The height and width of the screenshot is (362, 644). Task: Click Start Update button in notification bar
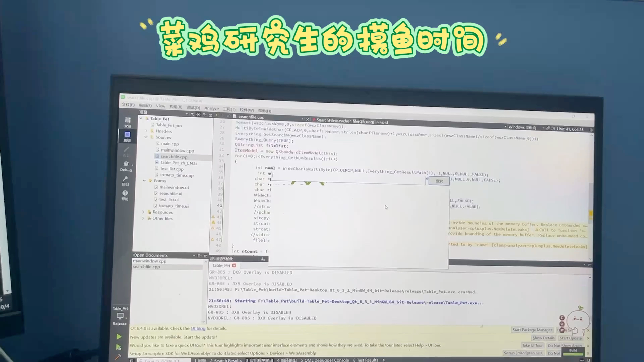click(571, 338)
